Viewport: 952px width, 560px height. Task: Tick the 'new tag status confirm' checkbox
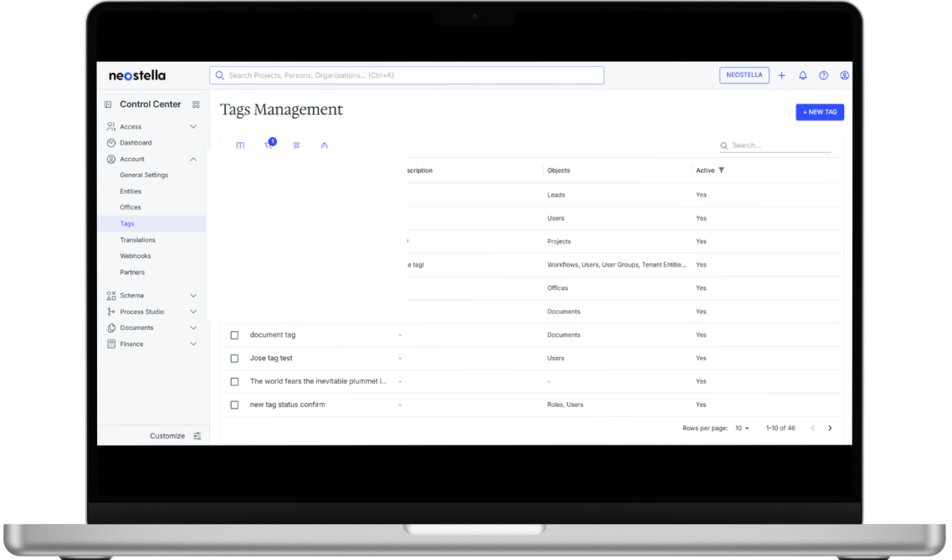[234, 405]
